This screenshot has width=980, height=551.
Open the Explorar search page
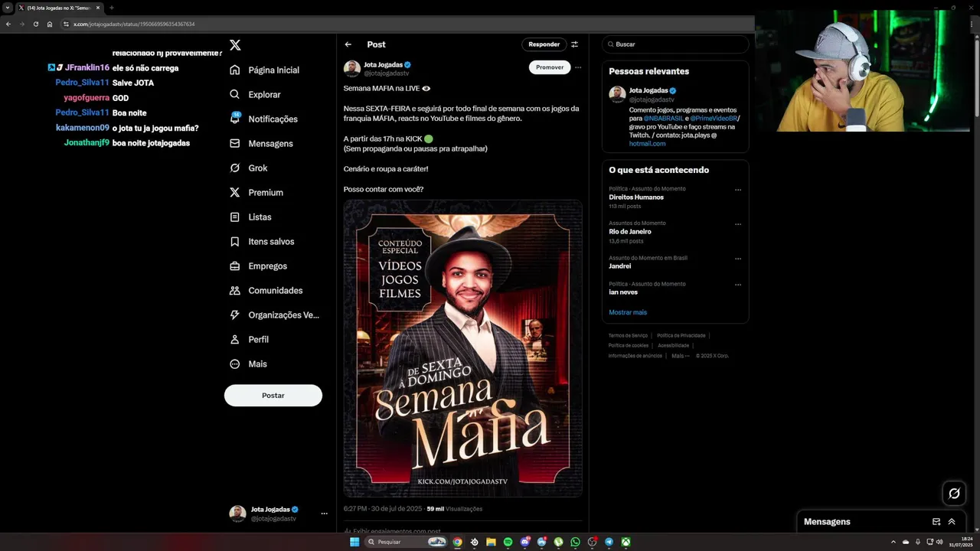[255, 94]
